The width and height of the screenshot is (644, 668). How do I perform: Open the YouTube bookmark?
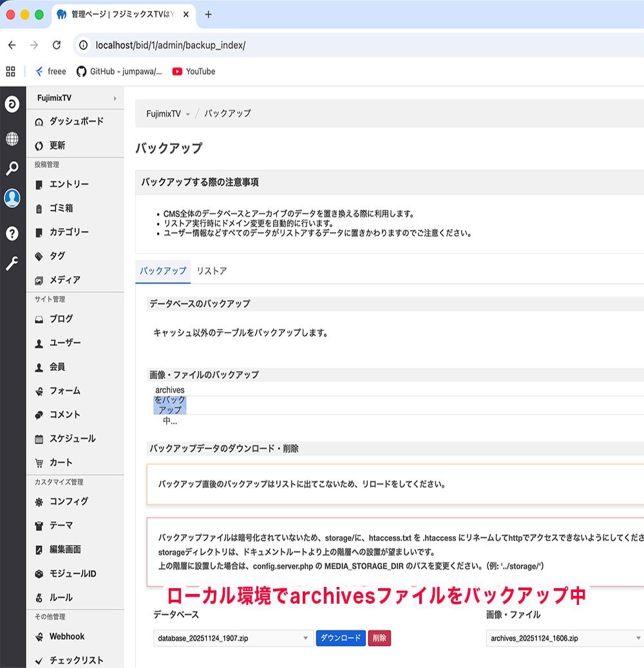194,71
